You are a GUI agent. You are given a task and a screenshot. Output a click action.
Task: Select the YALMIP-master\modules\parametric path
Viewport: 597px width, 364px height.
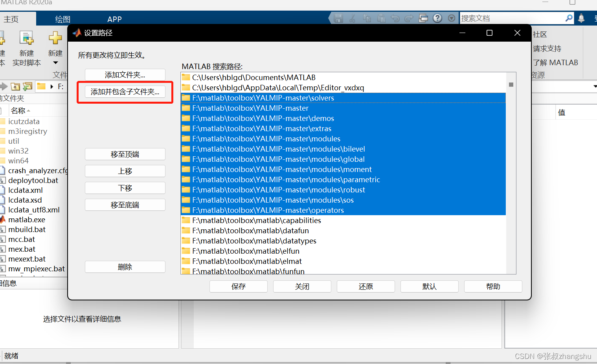tap(343, 179)
